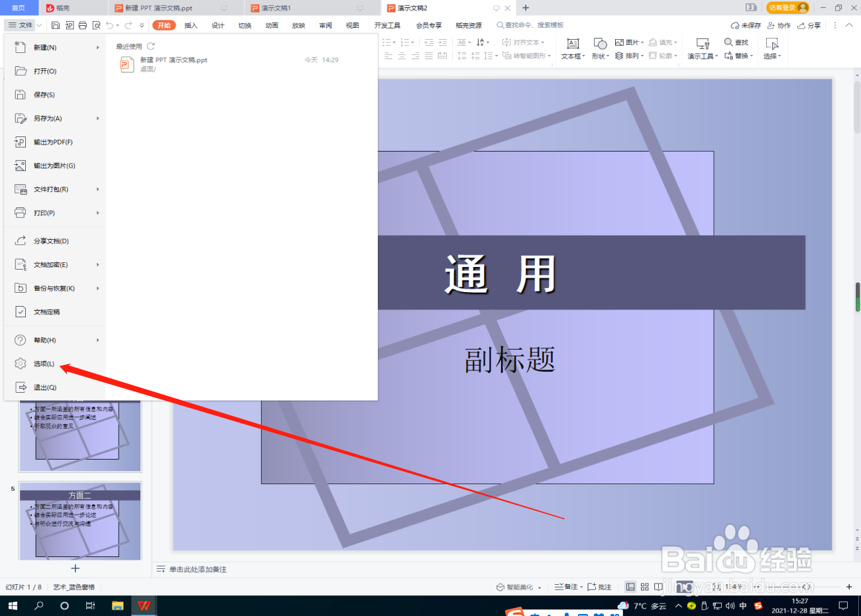Screen dimensions: 861x616
Task: Expand the 备份与恢复(K) submenu arrow
Action: click(97, 288)
